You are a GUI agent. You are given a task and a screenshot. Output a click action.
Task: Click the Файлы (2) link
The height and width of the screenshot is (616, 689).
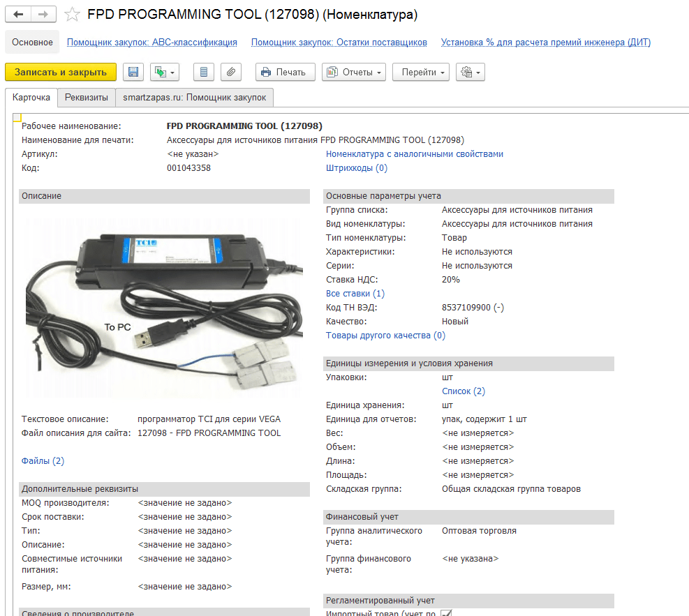pos(43,461)
